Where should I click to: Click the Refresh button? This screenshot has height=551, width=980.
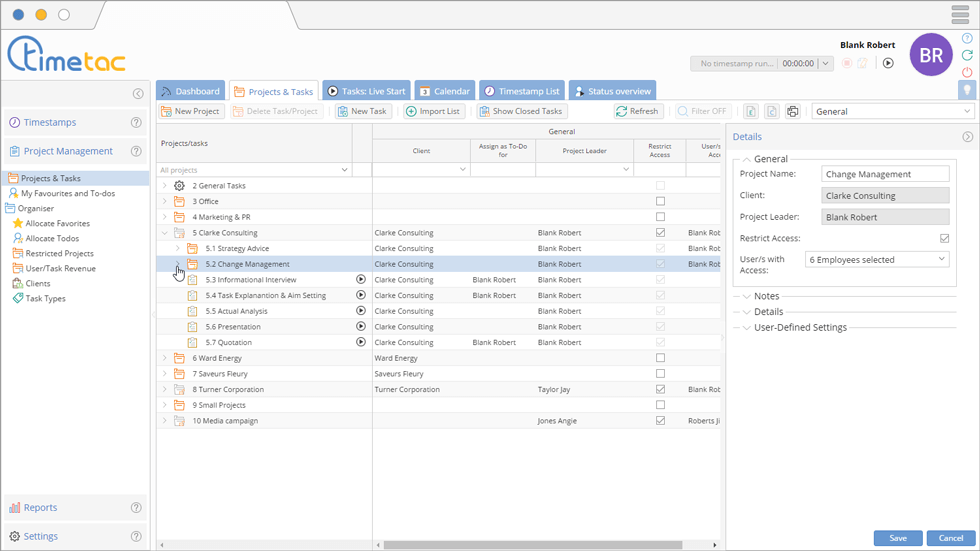(637, 111)
